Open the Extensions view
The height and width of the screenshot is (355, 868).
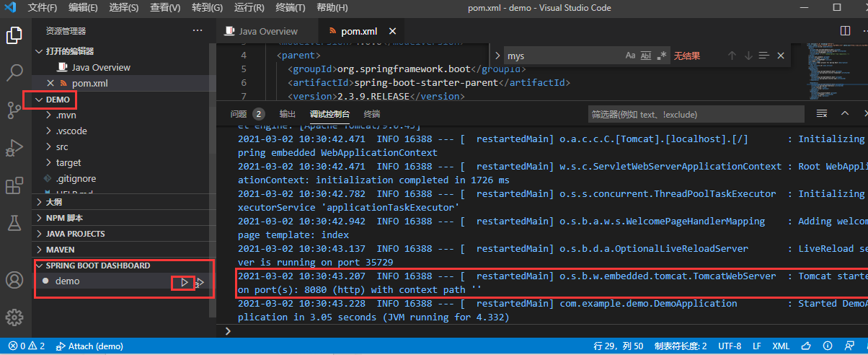tap(14, 185)
